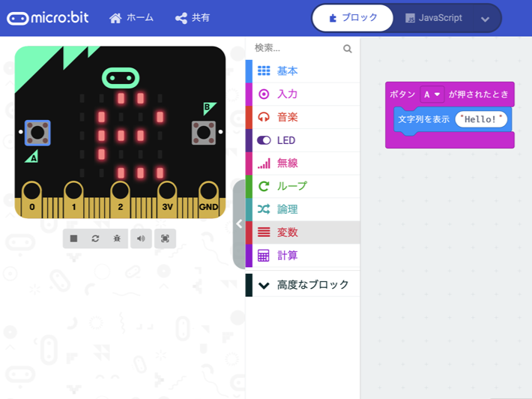
Task: Click the simulator pin 1
Action: [73, 199]
